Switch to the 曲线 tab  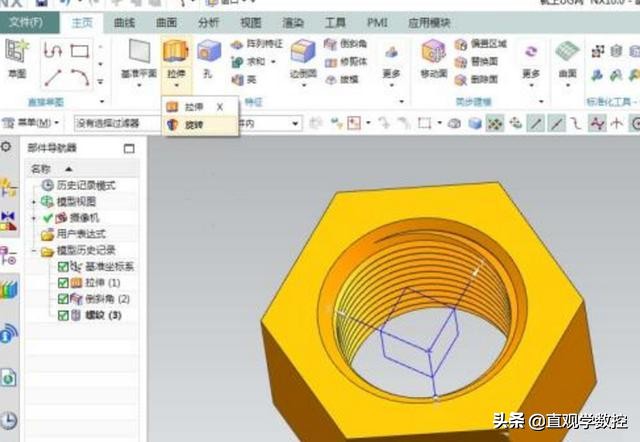pyautogui.click(x=124, y=22)
